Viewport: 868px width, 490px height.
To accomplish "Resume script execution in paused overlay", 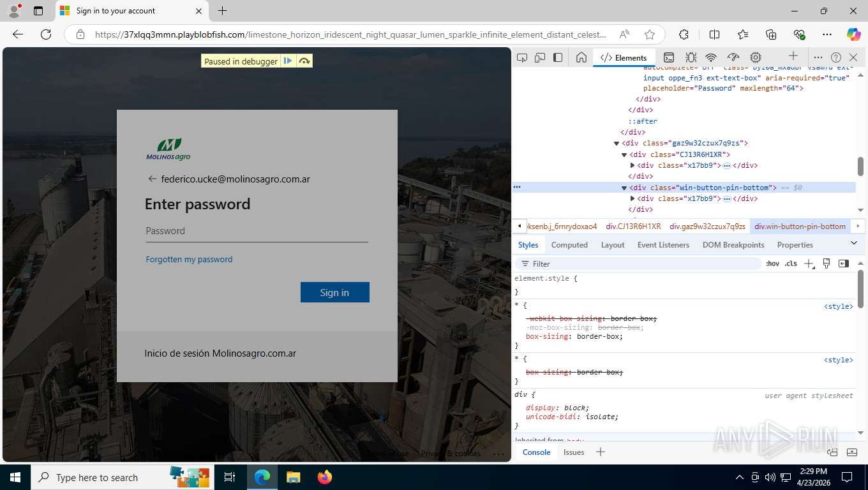I will [288, 61].
